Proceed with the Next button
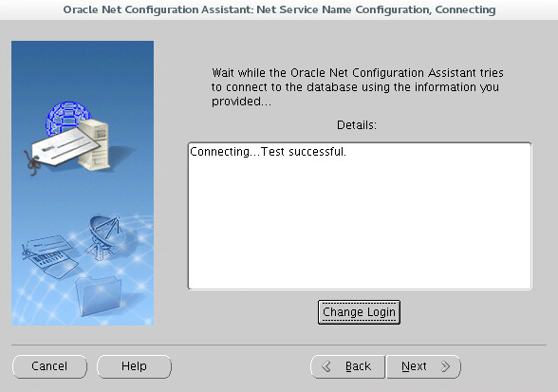Screen dimensions: 558x392 tap(423, 366)
